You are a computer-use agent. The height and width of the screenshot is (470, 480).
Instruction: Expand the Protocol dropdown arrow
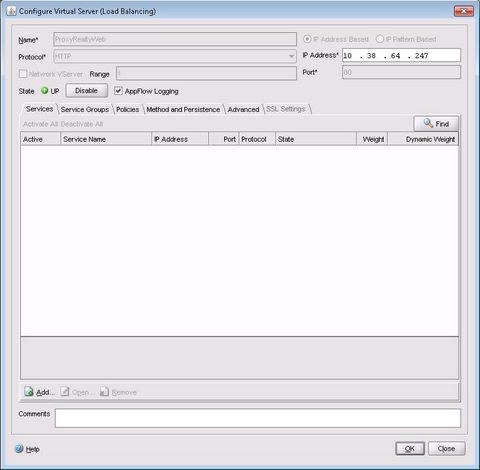[x=292, y=56]
